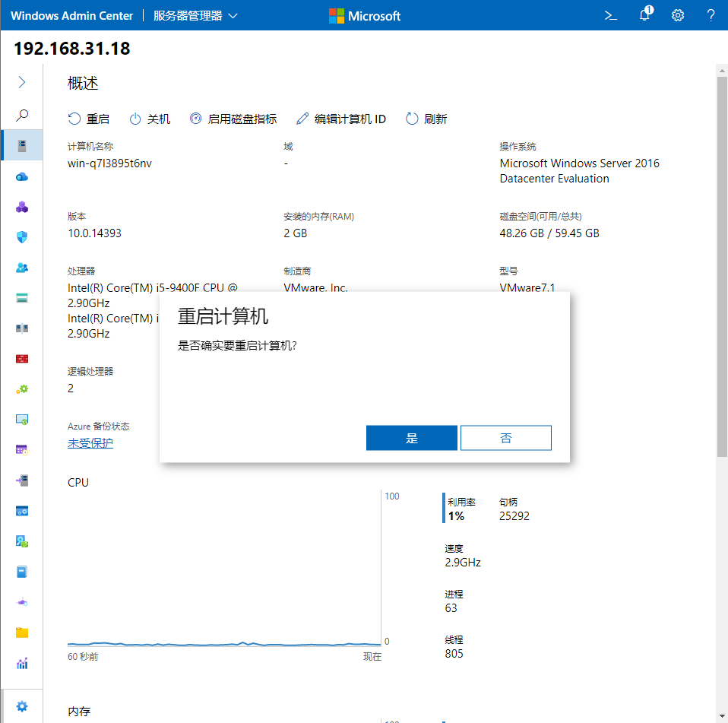Click the OS text Microsoft Windows Server 2016
Image resolution: width=728 pixels, height=723 pixels.
coord(579,163)
